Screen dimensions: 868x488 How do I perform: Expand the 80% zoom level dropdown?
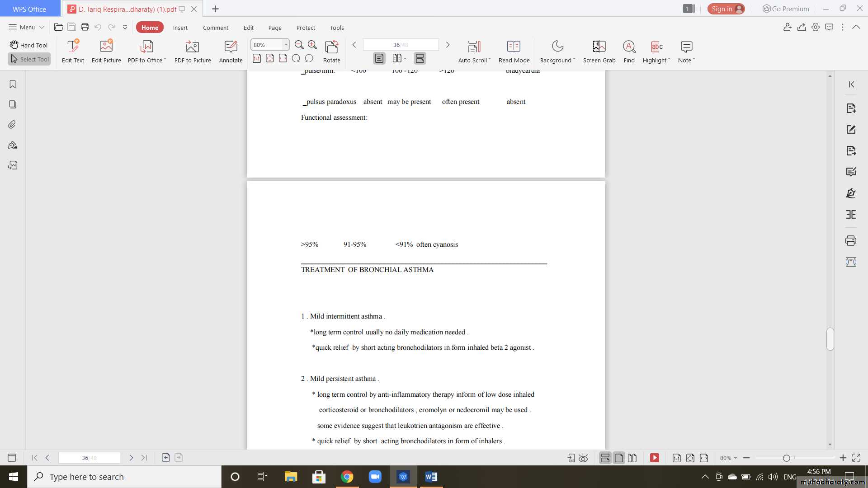[x=286, y=45]
